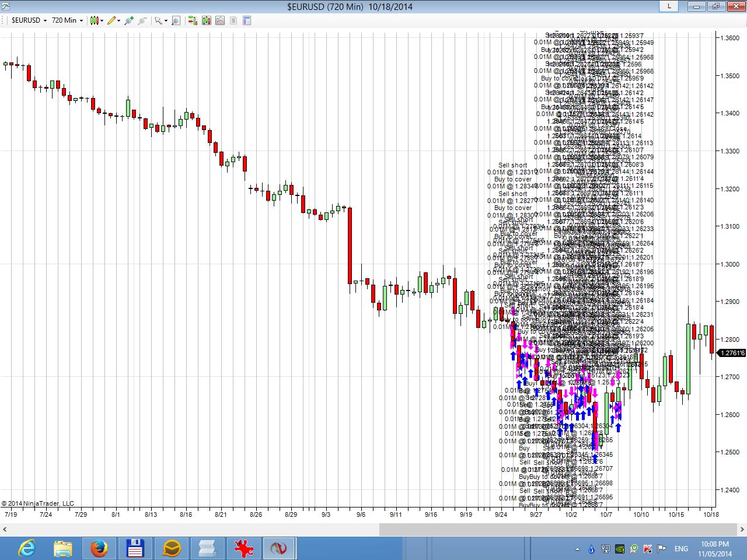
Task: Click the blue info tray icon
Action: [x=591, y=549]
